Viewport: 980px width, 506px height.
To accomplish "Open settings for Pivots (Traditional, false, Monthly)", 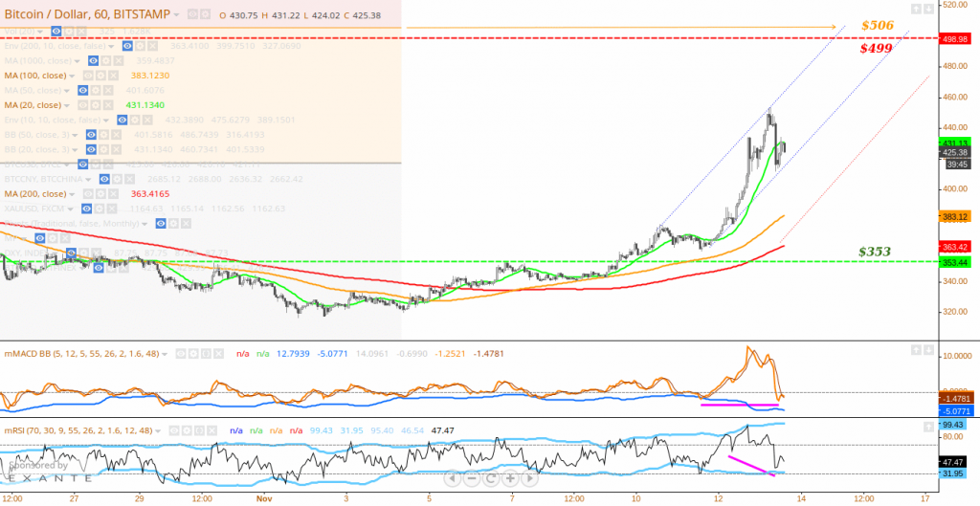I will click(173, 224).
